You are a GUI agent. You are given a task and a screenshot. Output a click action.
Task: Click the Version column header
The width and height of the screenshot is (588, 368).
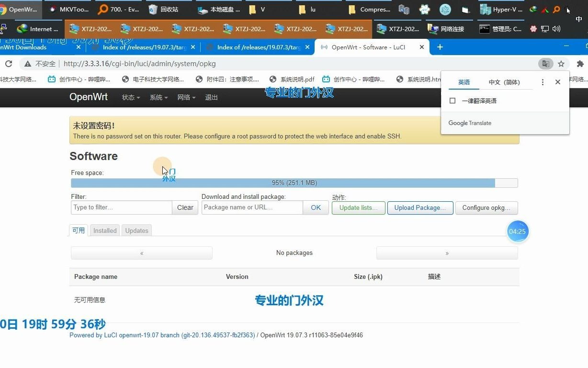coord(237,277)
